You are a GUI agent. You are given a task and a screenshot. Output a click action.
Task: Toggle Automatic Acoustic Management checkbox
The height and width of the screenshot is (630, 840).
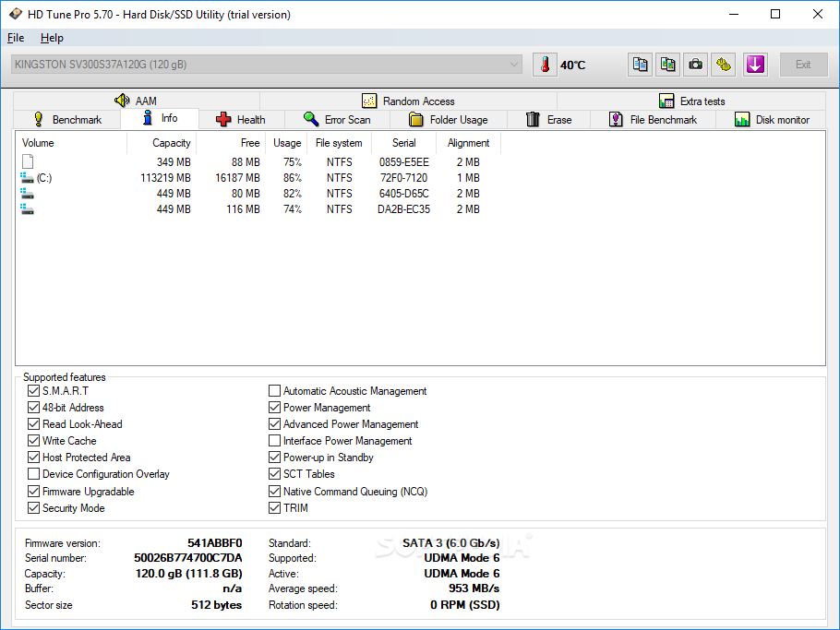[x=274, y=391]
